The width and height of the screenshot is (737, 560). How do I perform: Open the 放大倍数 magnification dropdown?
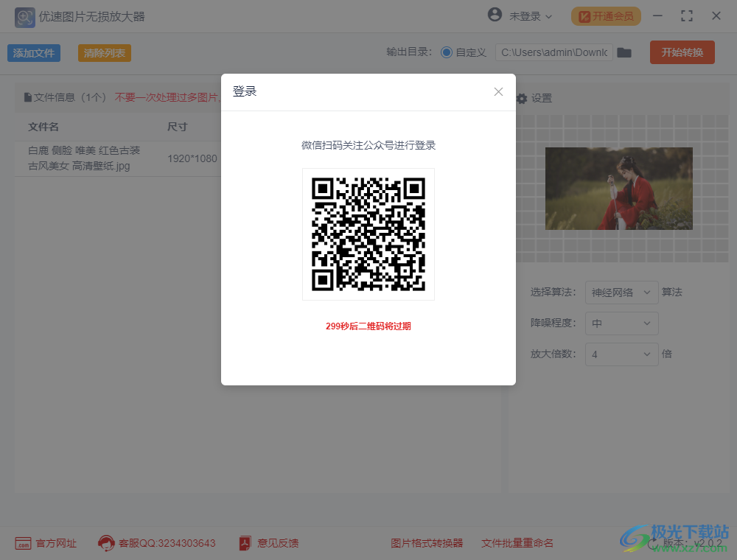point(621,354)
